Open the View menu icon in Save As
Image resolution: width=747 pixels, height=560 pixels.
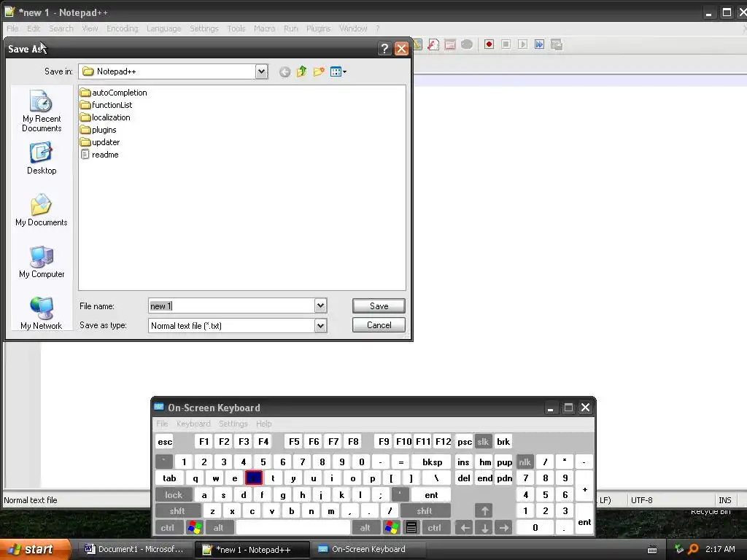point(338,72)
